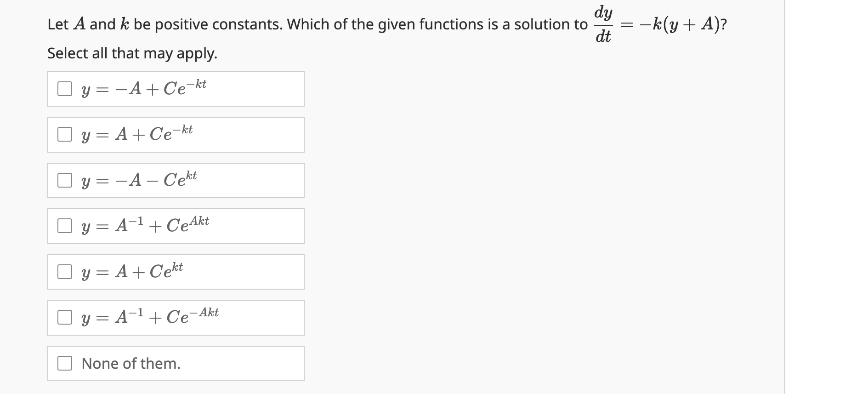Viewport: 868px width, 394px height.
Task: Click the answer box with y = A^(-1) + Ce^(Akt)
Action: [x=176, y=226]
